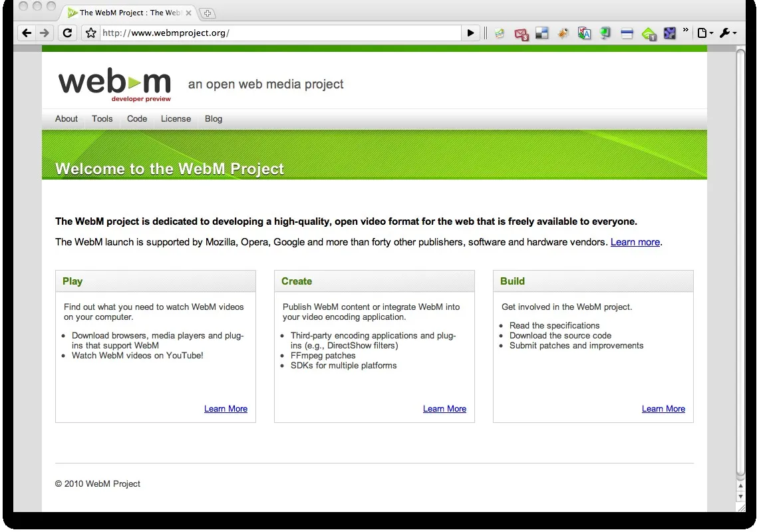Click the Go play arrow beside address bar
The height and width of the screenshot is (532, 759).
click(470, 33)
